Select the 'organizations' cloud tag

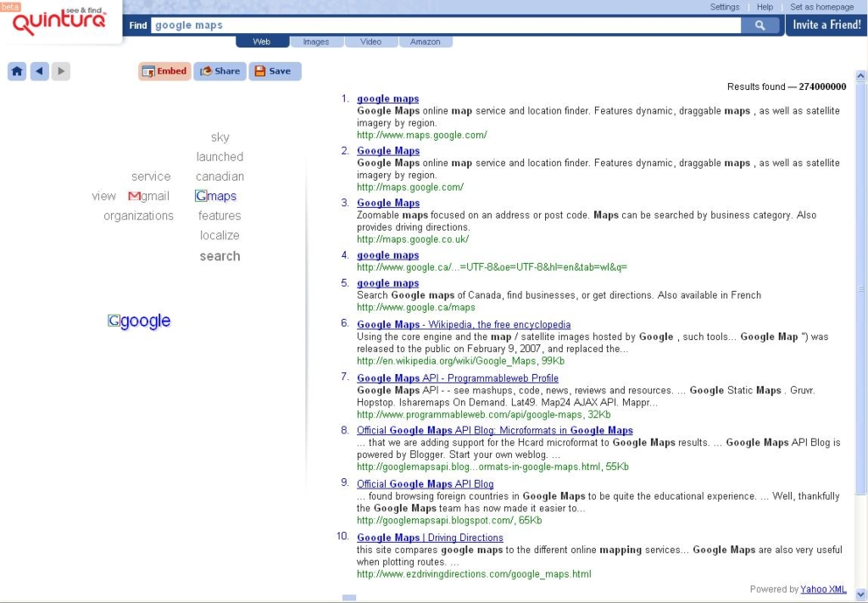click(138, 216)
